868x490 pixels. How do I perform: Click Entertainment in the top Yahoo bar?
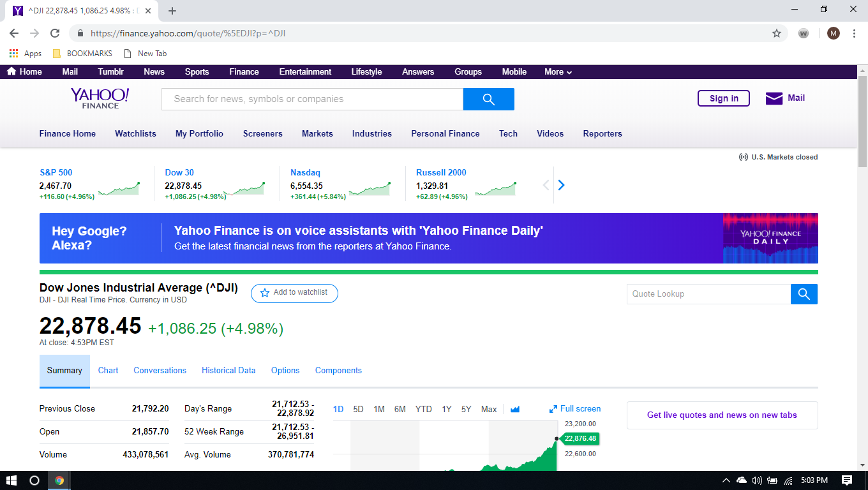pos(305,72)
